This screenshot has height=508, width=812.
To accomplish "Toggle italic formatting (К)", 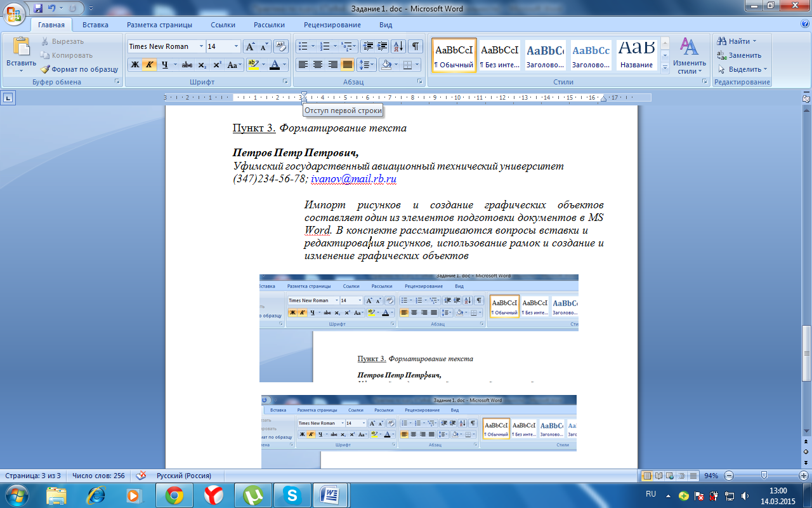I will [x=149, y=65].
